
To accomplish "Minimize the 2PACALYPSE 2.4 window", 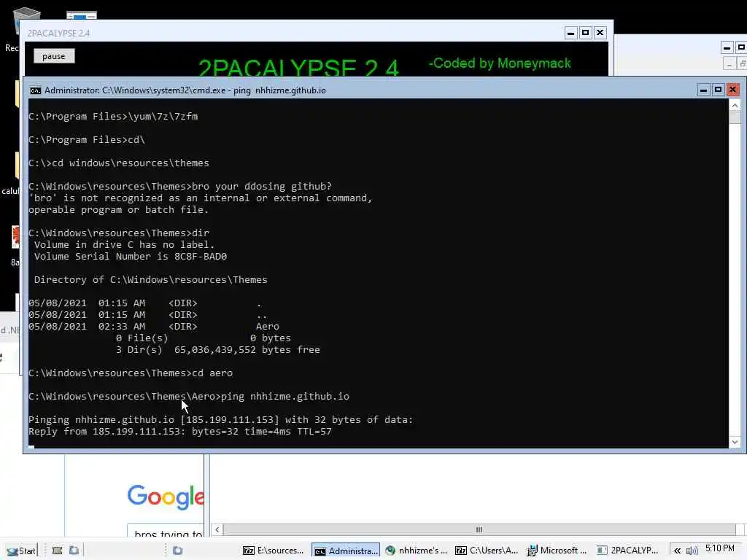I will pos(570,33).
